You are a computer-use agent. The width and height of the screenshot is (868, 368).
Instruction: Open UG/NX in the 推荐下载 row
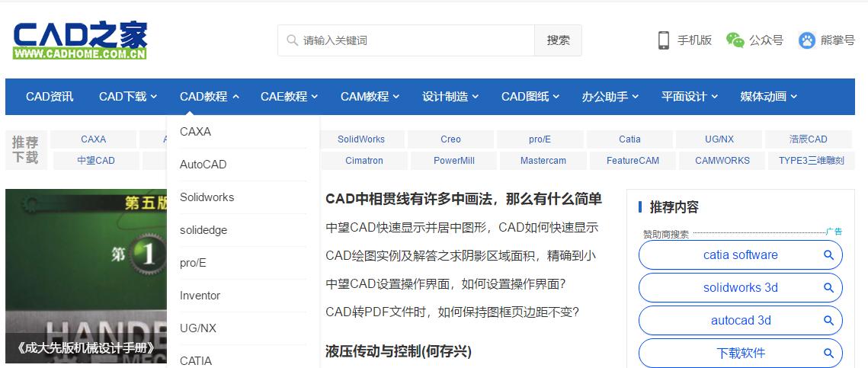(719, 139)
